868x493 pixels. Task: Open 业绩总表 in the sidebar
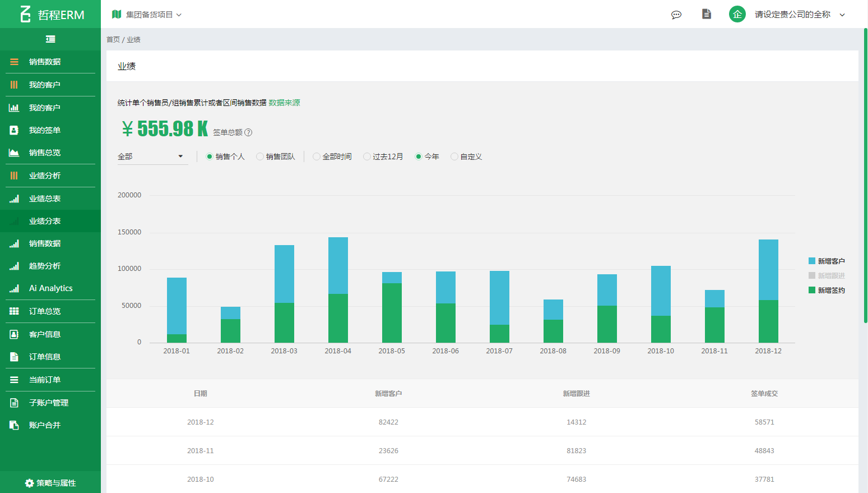pyautogui.click(x=45, y=199)
